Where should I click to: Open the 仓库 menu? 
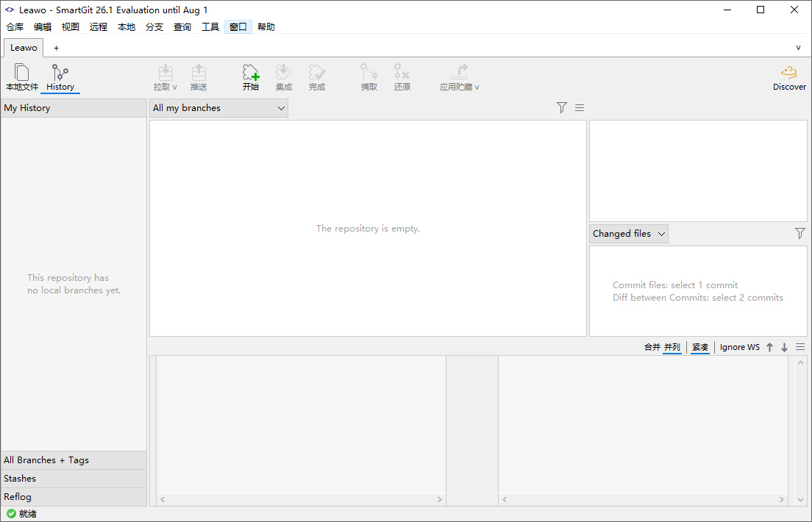[x=15, y=27]
